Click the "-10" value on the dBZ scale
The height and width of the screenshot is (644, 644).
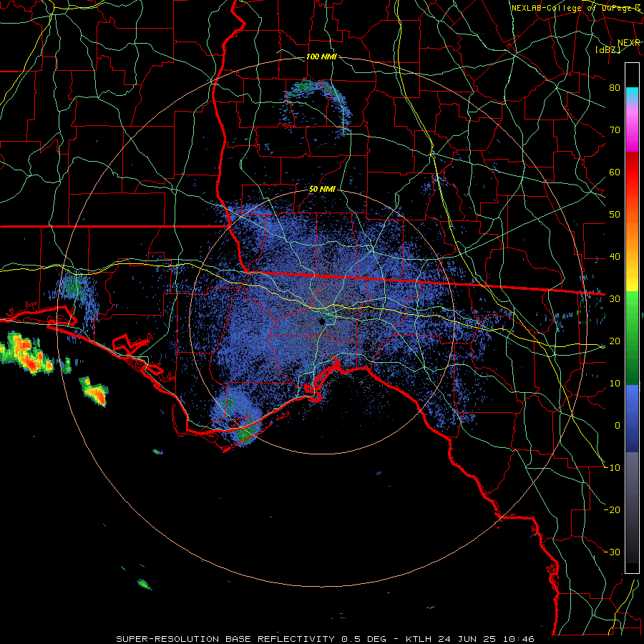point(612,467)
